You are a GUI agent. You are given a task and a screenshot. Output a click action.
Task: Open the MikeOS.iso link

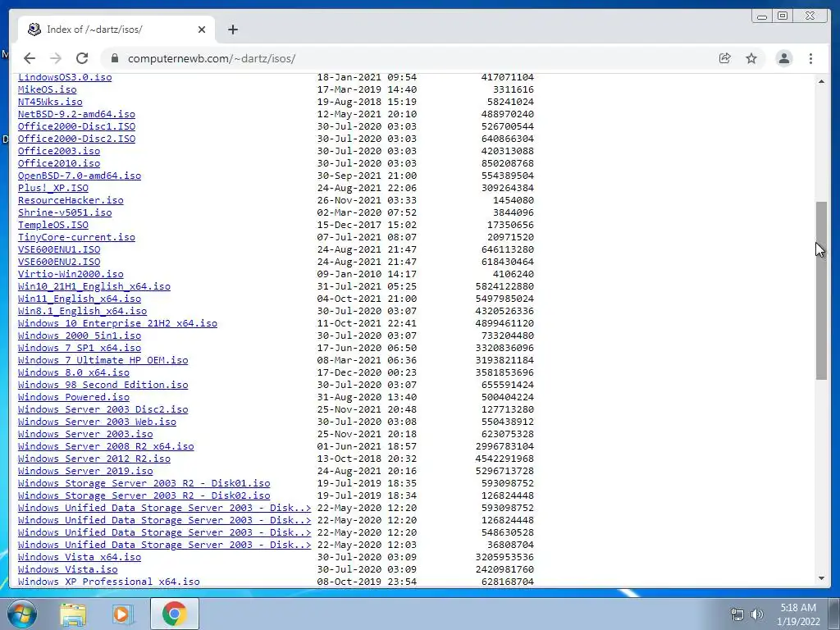pyautogui.click(x=47, y=89)
